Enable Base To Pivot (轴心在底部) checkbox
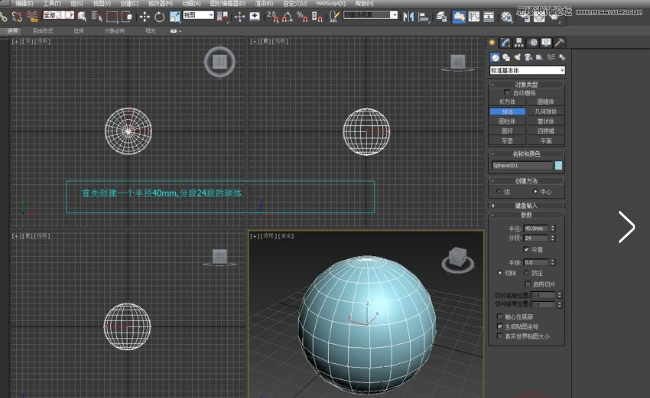The width and height of the screenshot is (650, 398). coord(500,316)
